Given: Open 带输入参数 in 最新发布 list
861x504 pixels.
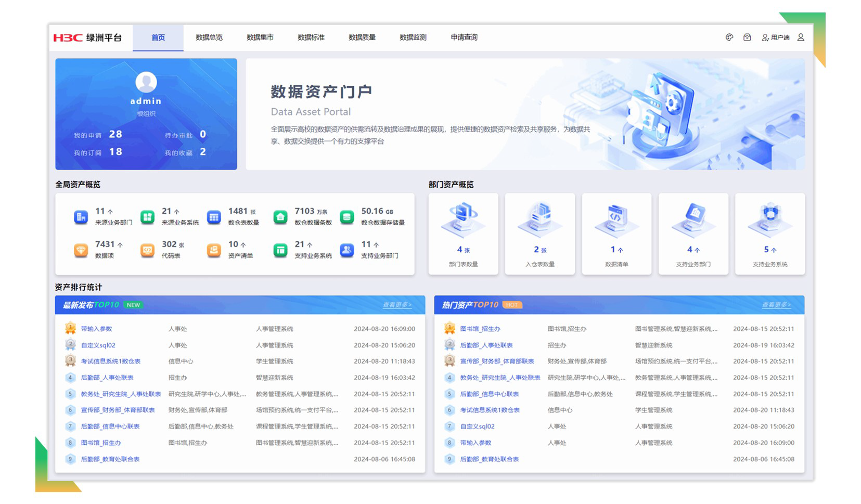Looking at the screenshot, I should point(97,329).
